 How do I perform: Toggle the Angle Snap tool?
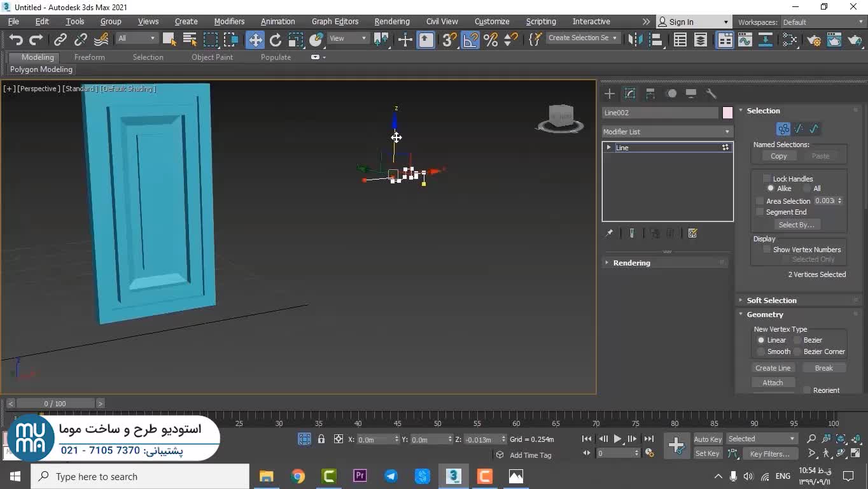470,40
